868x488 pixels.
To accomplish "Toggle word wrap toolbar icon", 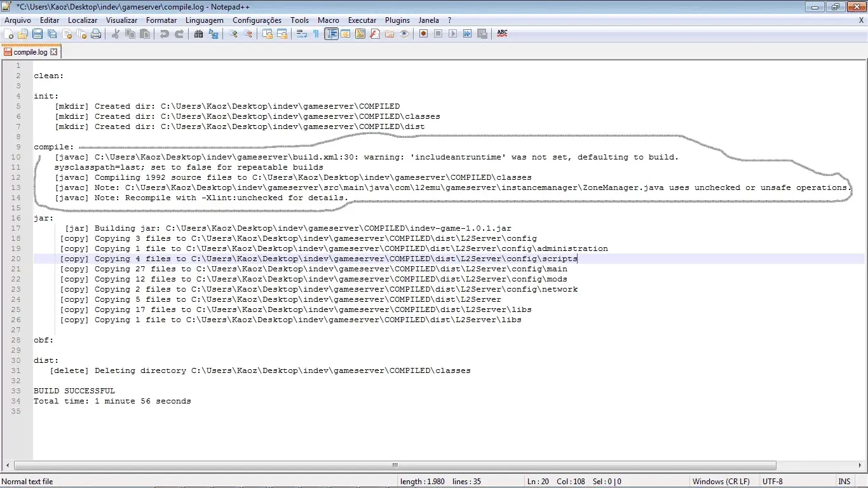I will pyautogui.click(x=302, y=34).
